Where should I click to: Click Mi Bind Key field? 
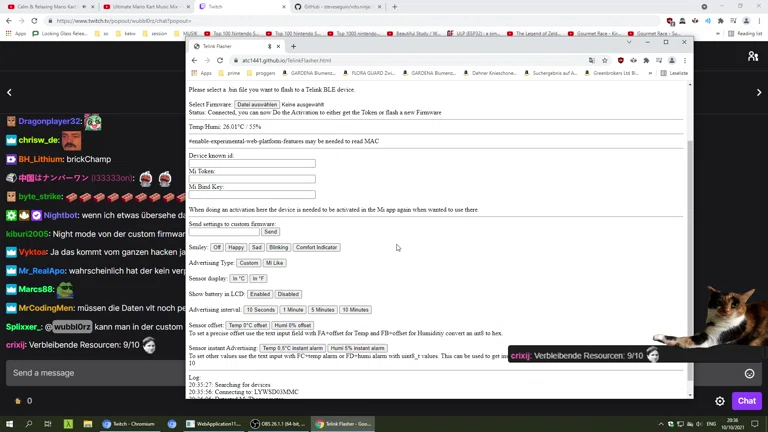252,195
